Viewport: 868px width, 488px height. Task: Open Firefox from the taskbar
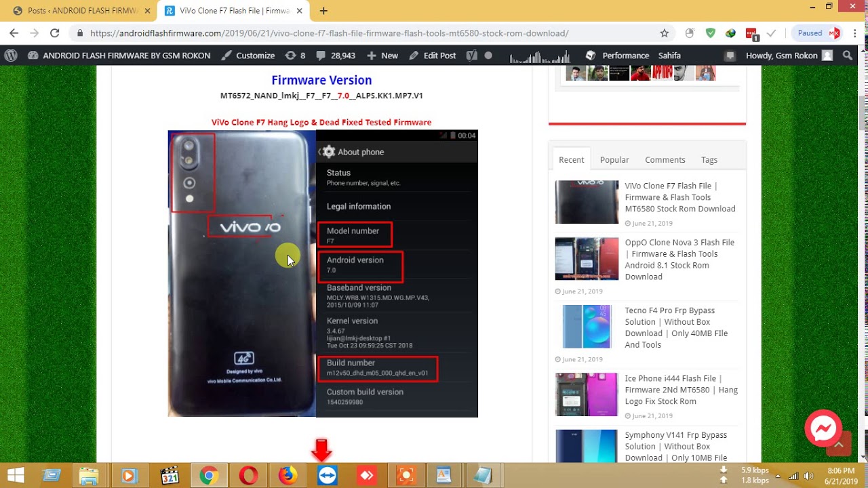point(288,476)
